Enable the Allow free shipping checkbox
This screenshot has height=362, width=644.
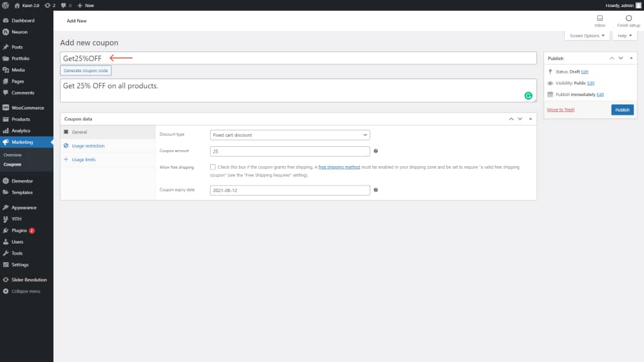[x=213, y=167]
